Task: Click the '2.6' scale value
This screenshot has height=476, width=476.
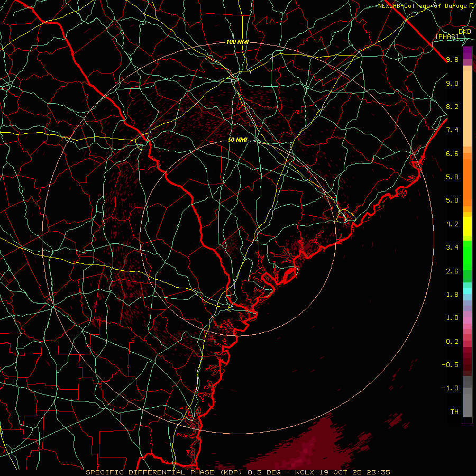Action: pos(452,271)
